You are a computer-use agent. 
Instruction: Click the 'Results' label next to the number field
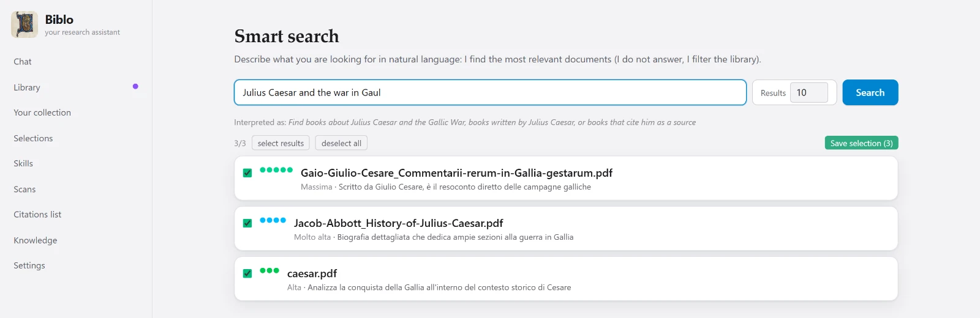[x=773, y=93]
